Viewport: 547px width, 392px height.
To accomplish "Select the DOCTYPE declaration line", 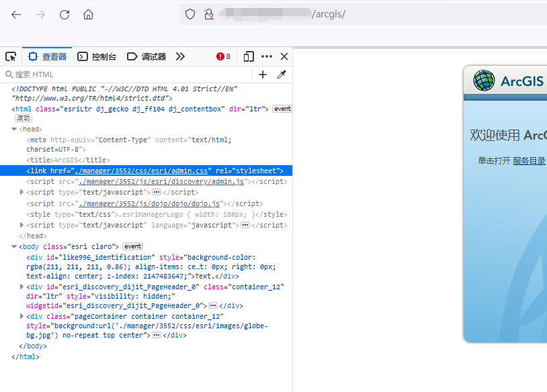I will (x=124, y=93).
